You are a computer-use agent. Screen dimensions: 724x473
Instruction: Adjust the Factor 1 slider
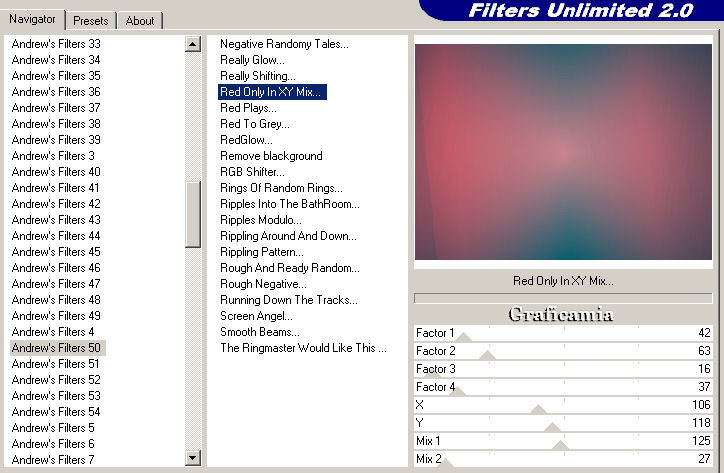click(563, 333)
